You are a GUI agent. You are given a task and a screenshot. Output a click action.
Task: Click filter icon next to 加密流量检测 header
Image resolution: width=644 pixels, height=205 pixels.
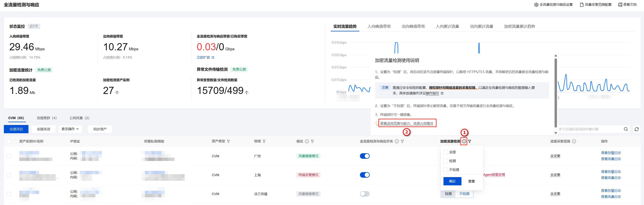point(470,141)
